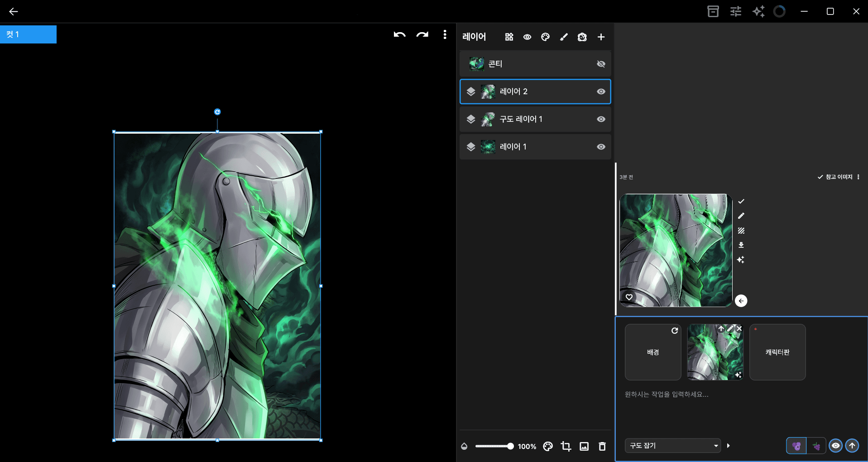Hide 레이어 2 with its eye icon
The height and width of the screenshot is (462, 868).
(x=601, y=91)
